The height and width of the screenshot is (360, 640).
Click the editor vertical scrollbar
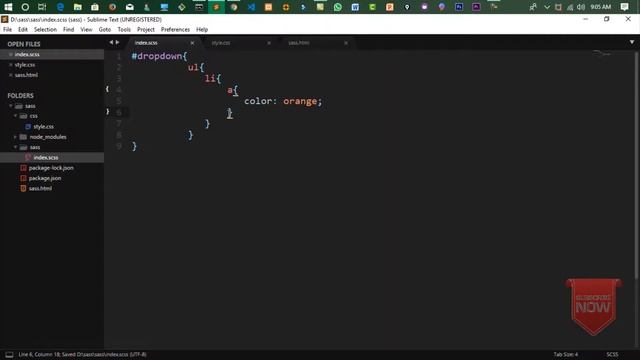(636, 165)
